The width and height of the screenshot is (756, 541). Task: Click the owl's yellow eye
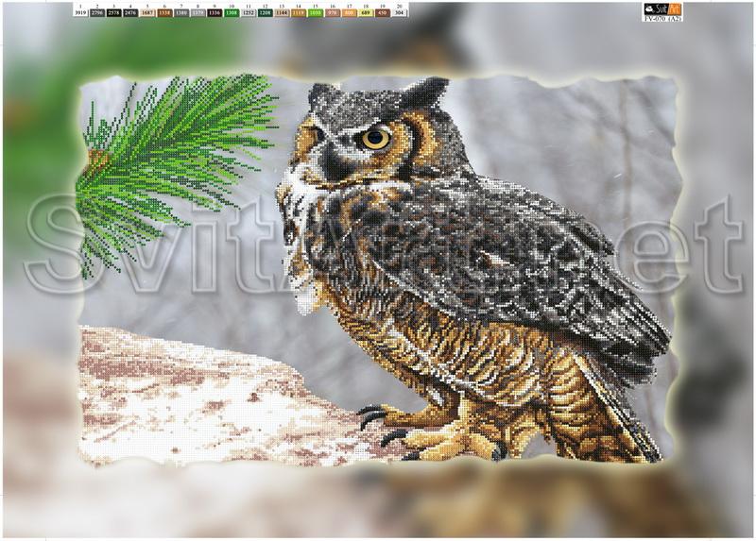(375, 139)
